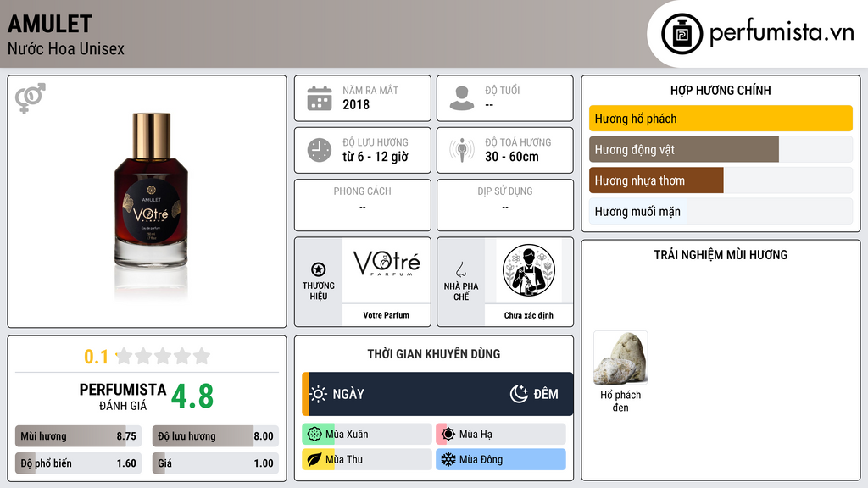Screen dimensions: 868x488
Task: Click the Hương hổ phách yellow bar
Action: [721, 119]
